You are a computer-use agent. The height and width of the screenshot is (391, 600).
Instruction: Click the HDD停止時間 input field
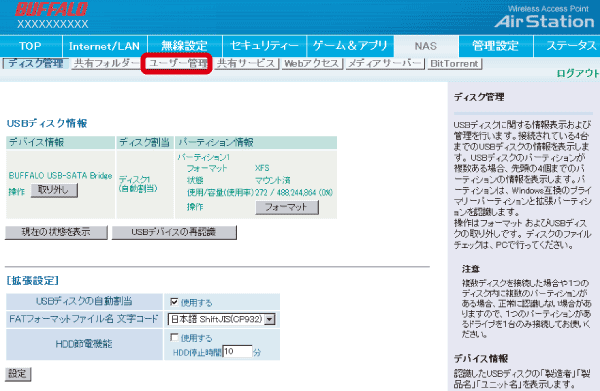pyautogui.click(x=237, y=351)
